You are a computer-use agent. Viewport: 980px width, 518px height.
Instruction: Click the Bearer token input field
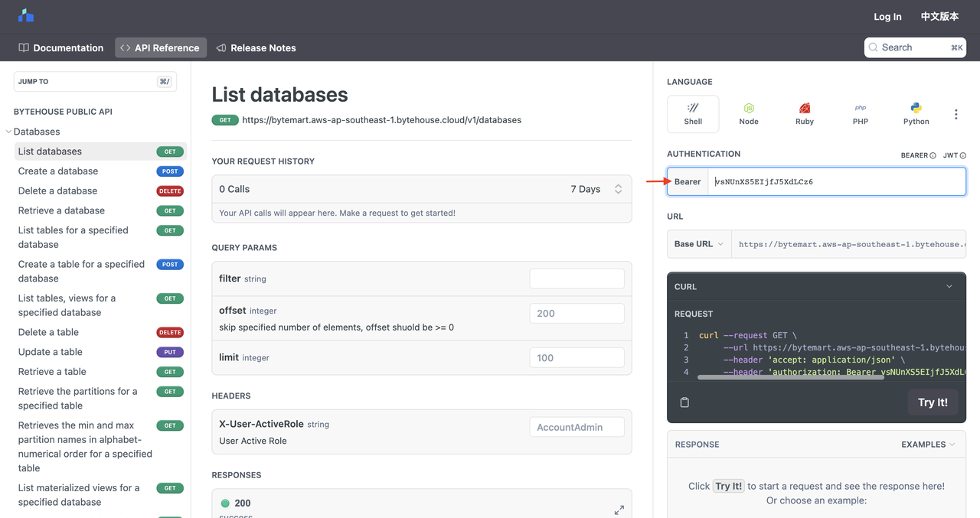click(836, 181)
